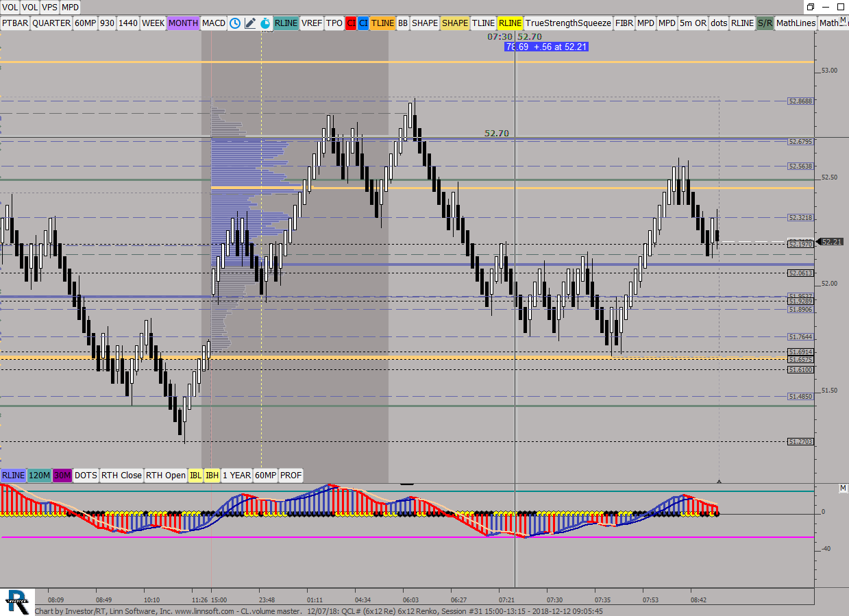Click the FIBR button
849x616 pixels.
624,23
